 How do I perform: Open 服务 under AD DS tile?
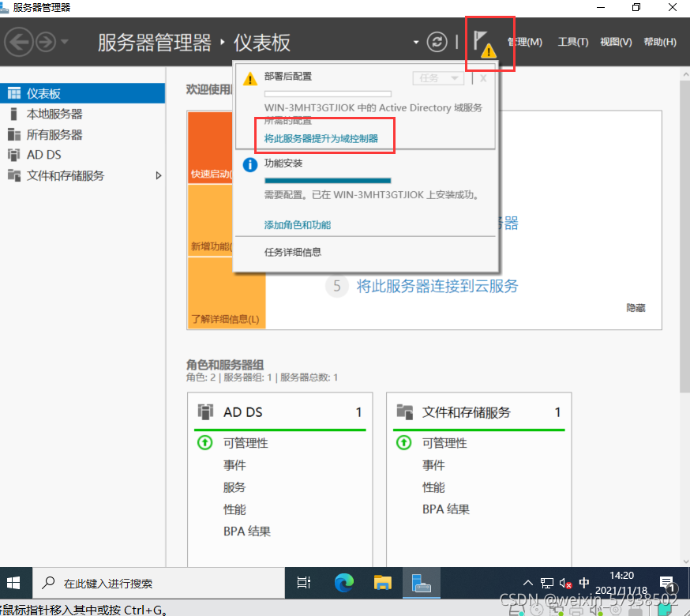coord(234,487)
